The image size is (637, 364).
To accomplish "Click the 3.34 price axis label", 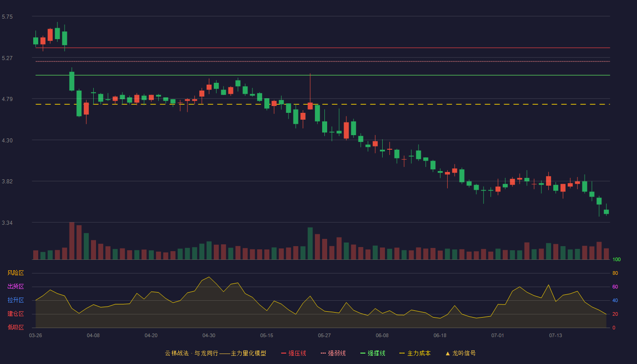I will pyautogui.click(x=7, y=223).
